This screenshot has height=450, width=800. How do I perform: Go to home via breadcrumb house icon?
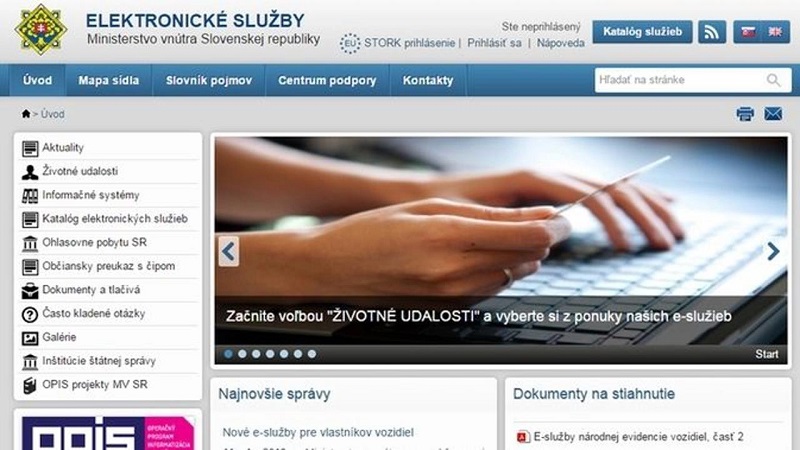(x=26, y=113)
